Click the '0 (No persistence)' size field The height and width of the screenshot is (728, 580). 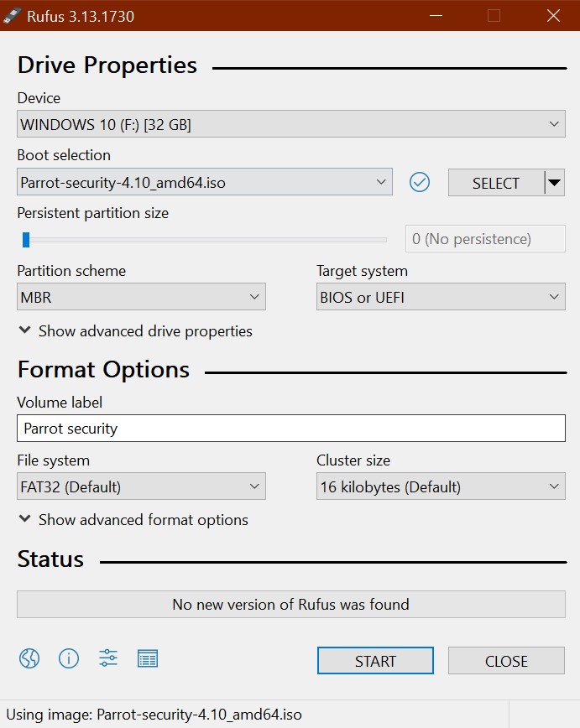tap(485, 239)
